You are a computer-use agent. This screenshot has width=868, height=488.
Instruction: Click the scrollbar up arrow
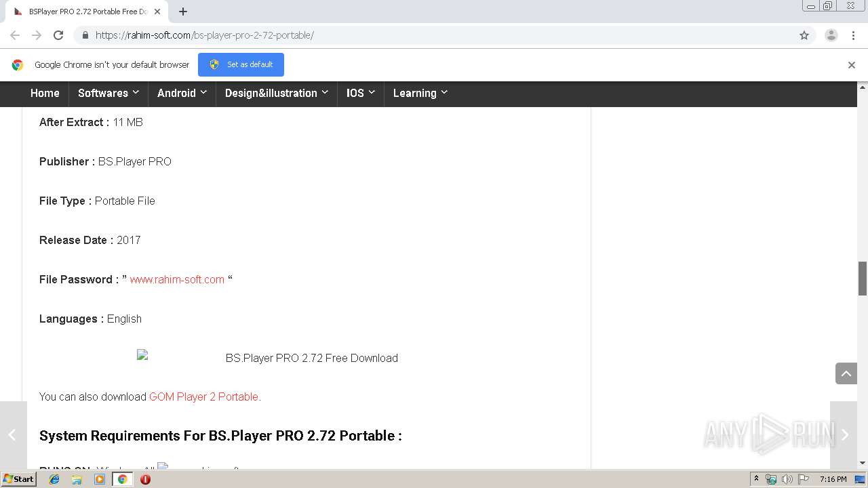pyautogui.click(x=863, y=87)
